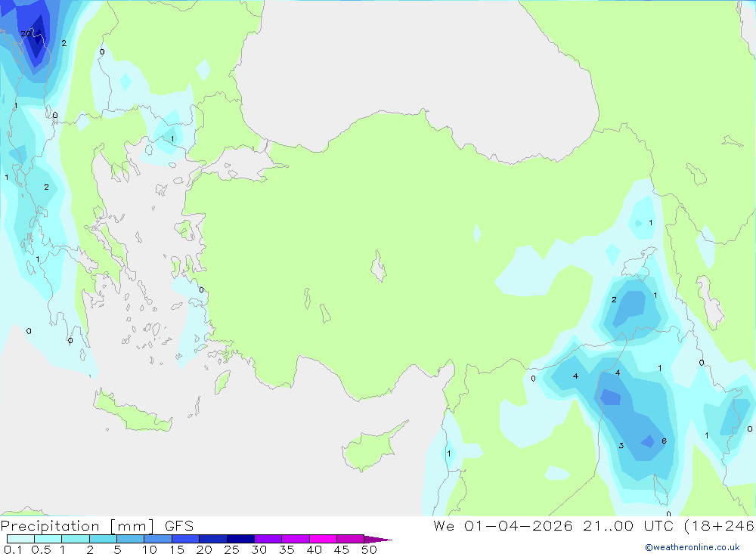The width and height of the screenshot is (756, 554).
Task: Select the 0.5–1 mm legend color box
Action: tap(48, 539)
